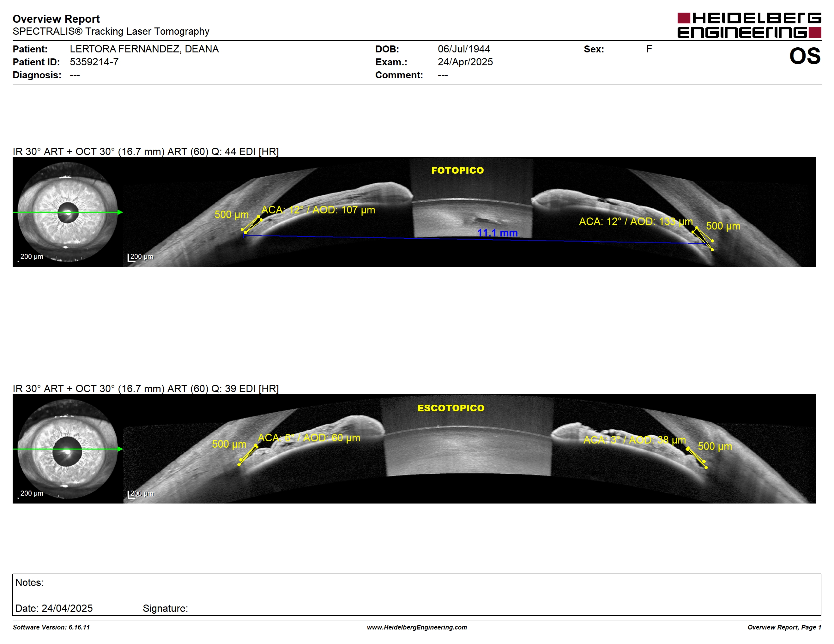The image size is (834, 644).
Task: Click the ESCOTOPICO infrared eye thumbnail
Action: tap(68, 449)
